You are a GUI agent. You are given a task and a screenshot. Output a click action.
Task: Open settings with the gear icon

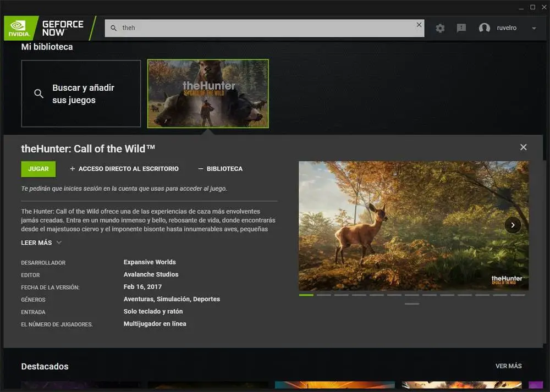440,28
